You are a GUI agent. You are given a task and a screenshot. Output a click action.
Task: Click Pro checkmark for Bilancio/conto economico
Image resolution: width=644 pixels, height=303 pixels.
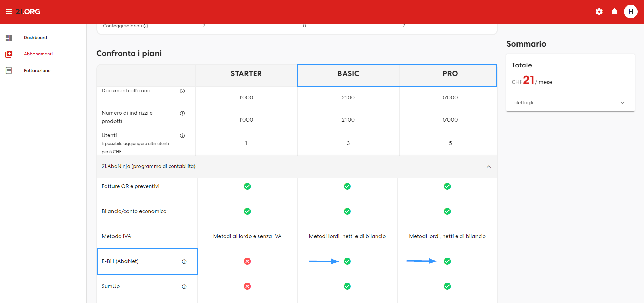tap(447, 211)
